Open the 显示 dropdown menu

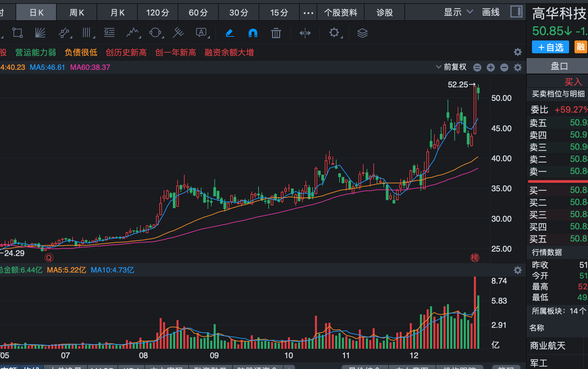pos(458,12)
